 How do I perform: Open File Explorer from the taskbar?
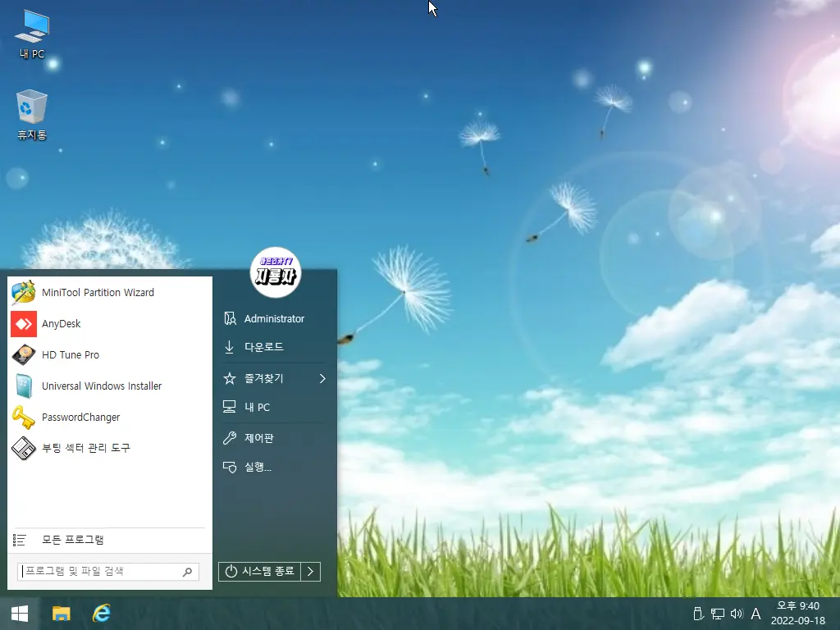62,613
